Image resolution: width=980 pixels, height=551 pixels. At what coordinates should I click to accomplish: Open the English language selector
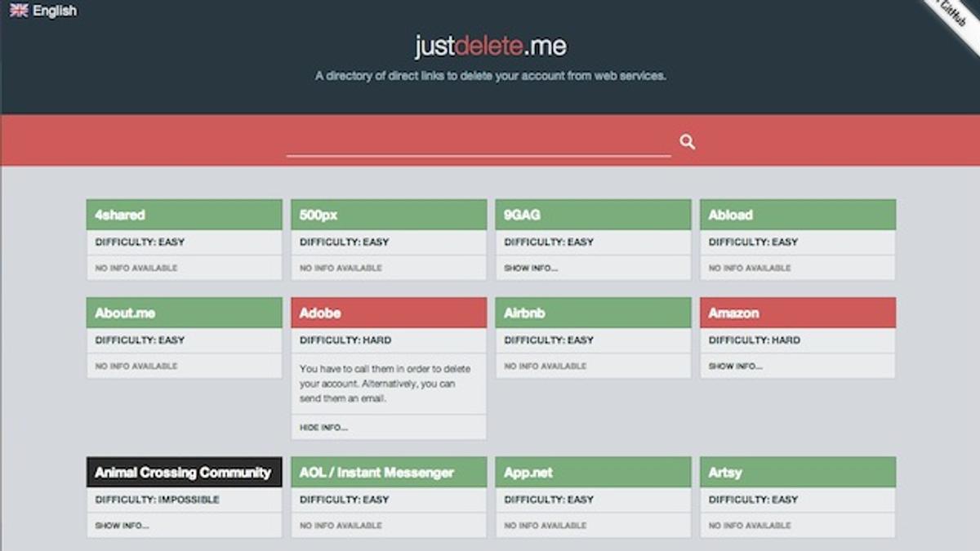[43, 11]
